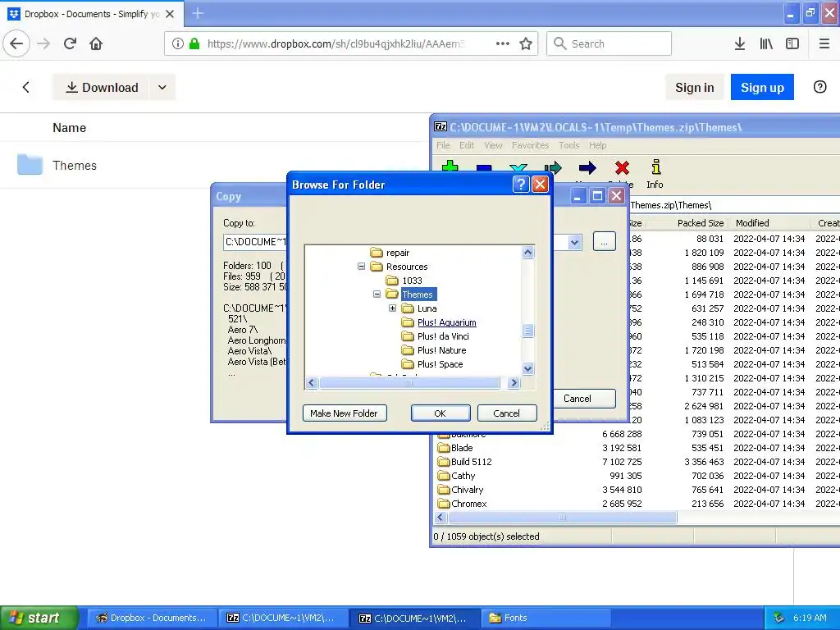Viewport: 840px width, 630px height.
Task: Click the system tray icon near the clock
Action: (778, 618)
